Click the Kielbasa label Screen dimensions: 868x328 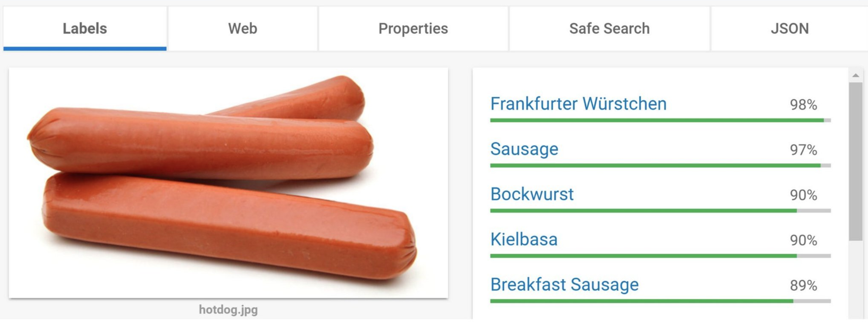524,239
